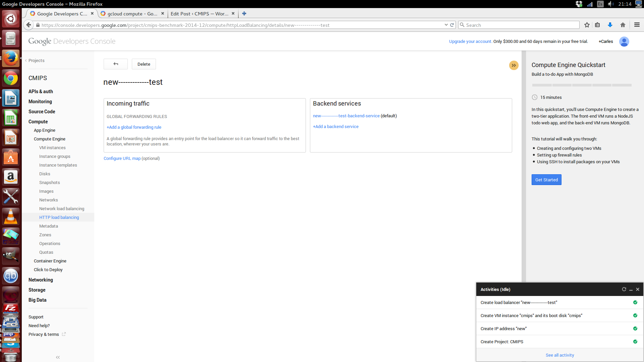The height and width of the screenshot is (362, 644).
Task: Click into the Firefox Search field
Action: click(x=519, y=25)
